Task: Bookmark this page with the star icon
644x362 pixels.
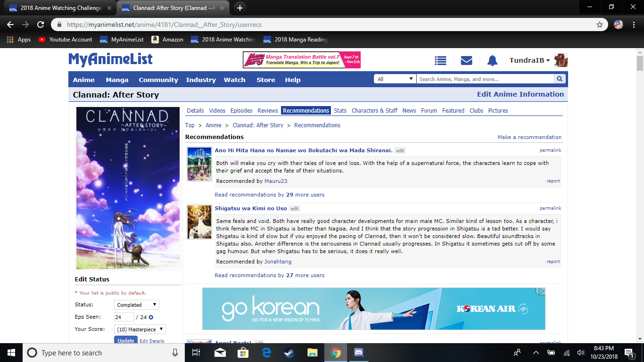Action: pos(600,25)
